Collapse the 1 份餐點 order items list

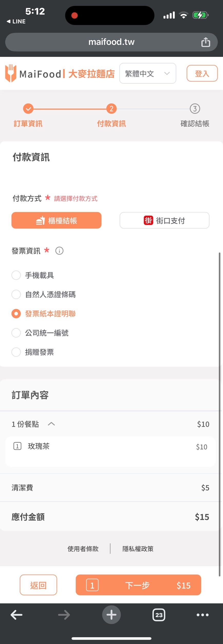(x=51, y=424)
